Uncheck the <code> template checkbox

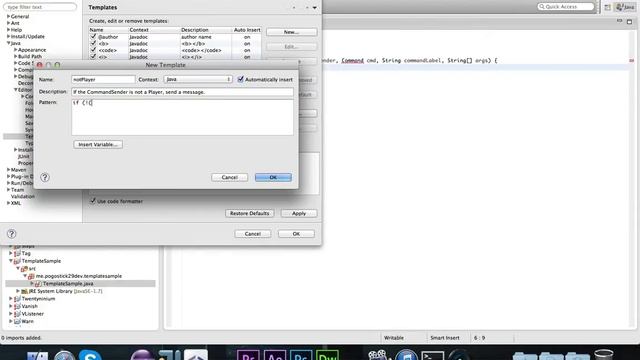pos(93,50)
